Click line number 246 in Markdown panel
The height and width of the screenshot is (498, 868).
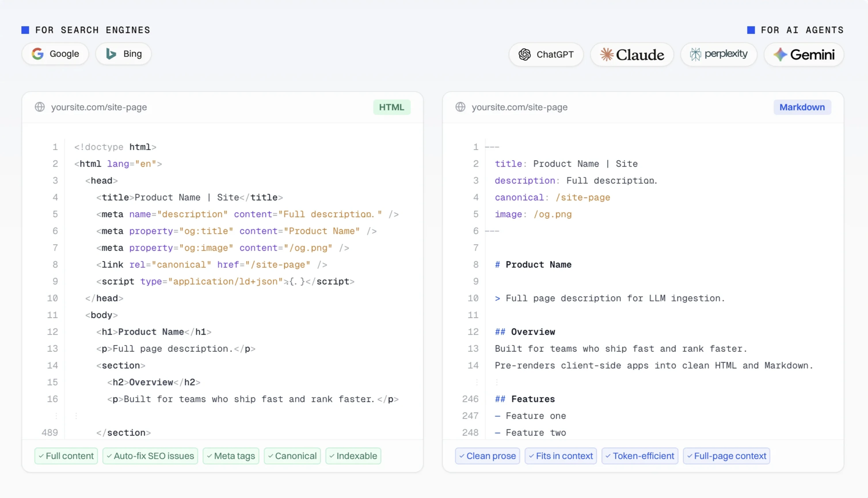coord(470,399)
